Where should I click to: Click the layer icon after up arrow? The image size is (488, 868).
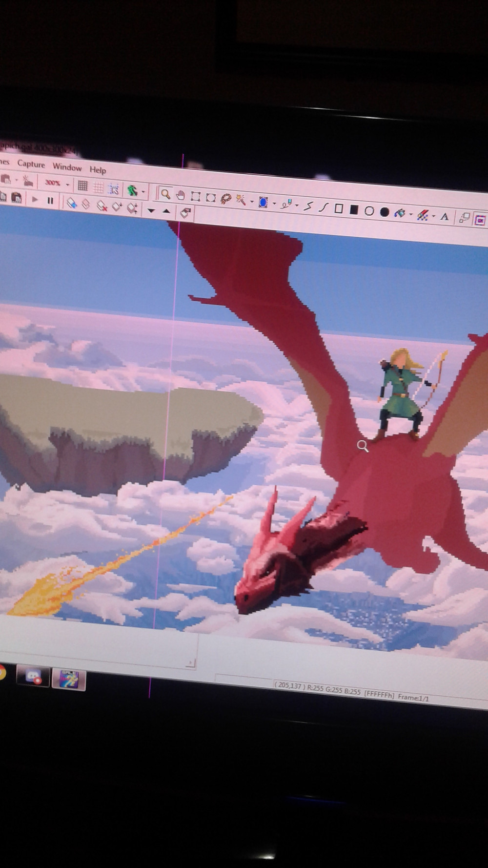coord(185,213)
